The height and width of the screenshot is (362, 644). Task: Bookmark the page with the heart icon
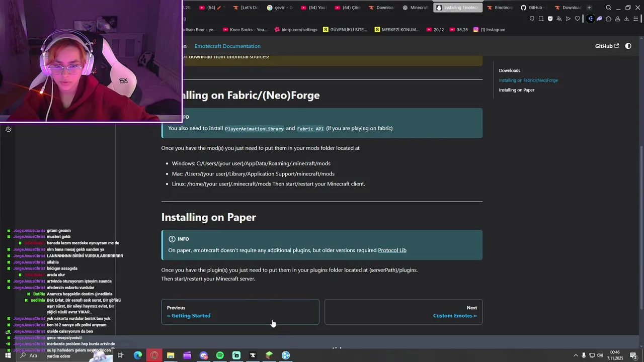click(577, 19)
